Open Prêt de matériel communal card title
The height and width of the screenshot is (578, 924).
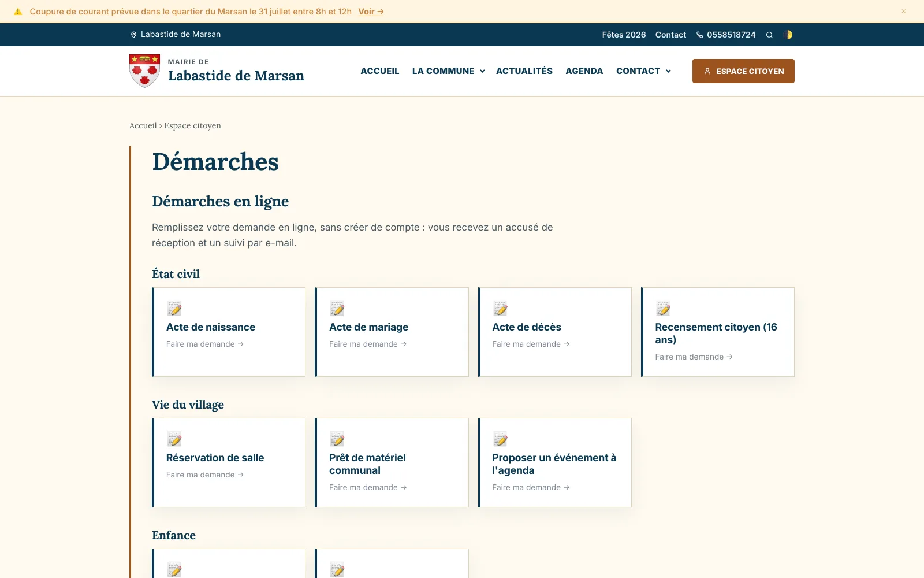tap(367, 464)
